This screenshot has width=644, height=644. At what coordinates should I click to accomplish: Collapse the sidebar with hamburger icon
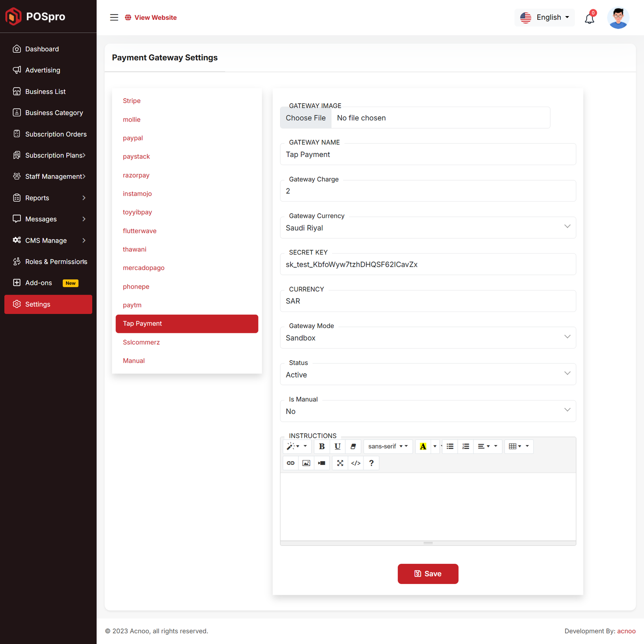click(x=114, y=17)
